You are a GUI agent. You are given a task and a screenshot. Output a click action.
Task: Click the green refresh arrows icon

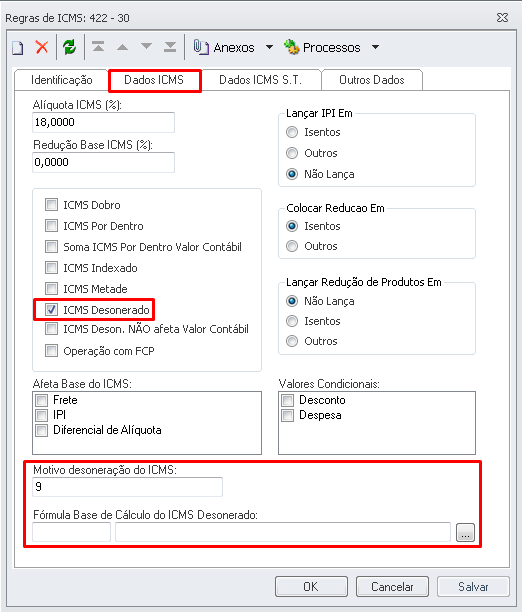click(x=69, y=47)
